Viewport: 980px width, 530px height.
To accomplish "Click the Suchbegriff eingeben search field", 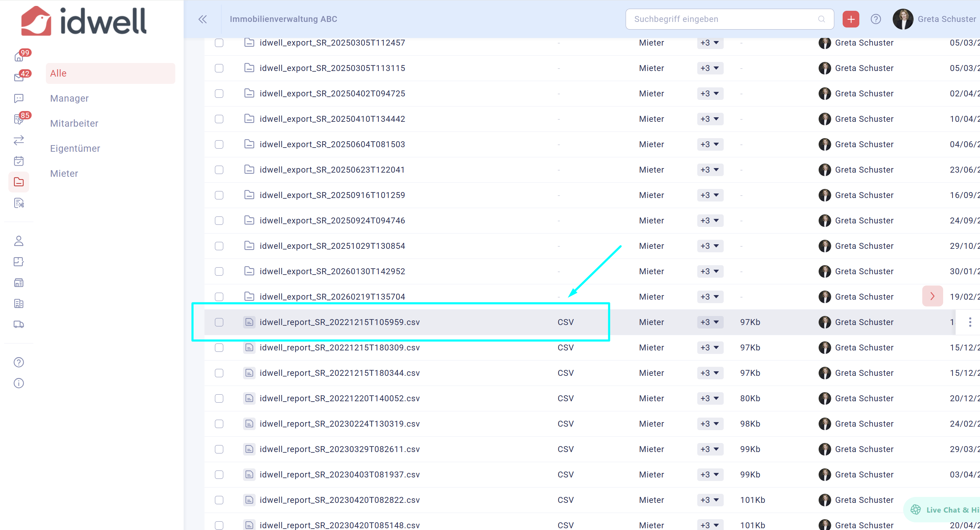I will (723, 19).
